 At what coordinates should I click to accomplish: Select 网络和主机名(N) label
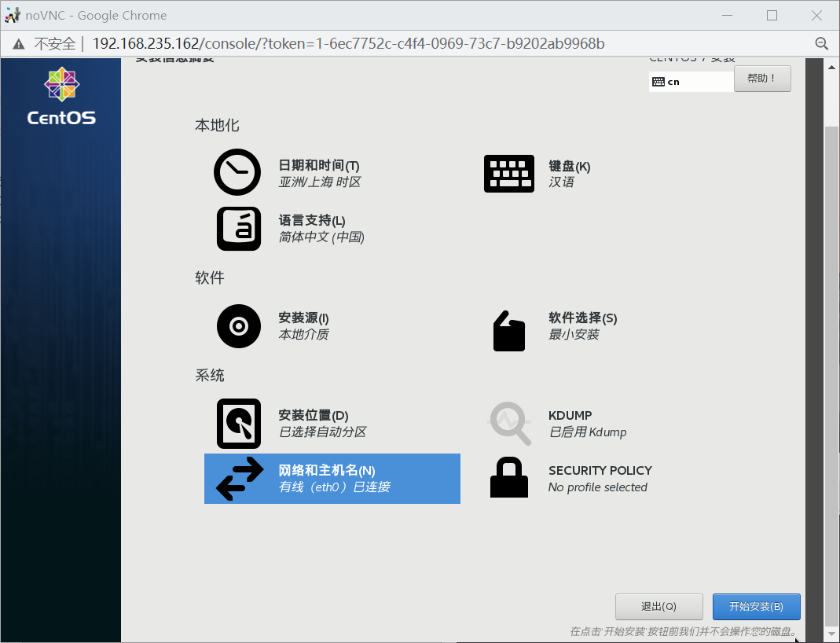(x=327, y=470)
